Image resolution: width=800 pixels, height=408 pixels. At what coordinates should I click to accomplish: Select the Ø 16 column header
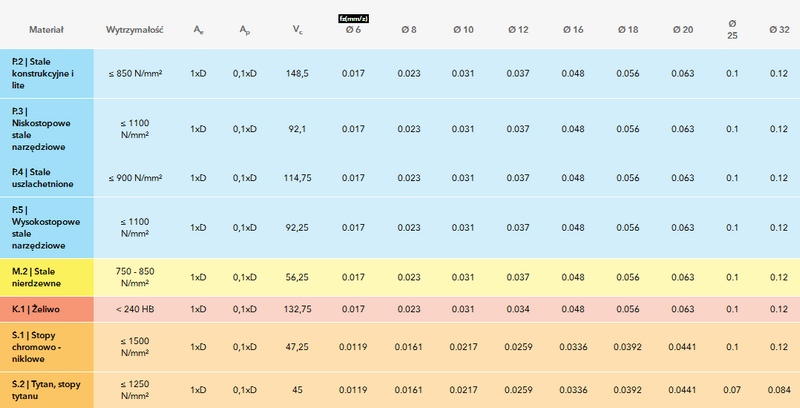573,30
